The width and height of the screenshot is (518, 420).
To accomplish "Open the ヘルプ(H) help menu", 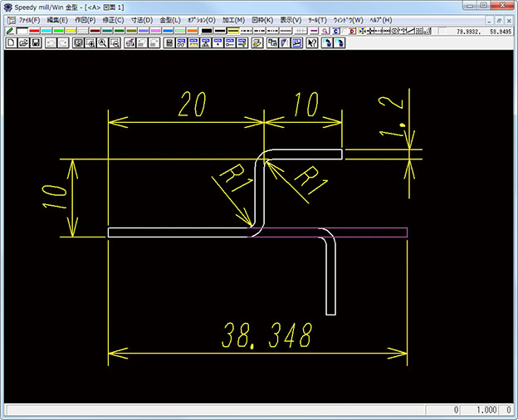I will point(381,19).
